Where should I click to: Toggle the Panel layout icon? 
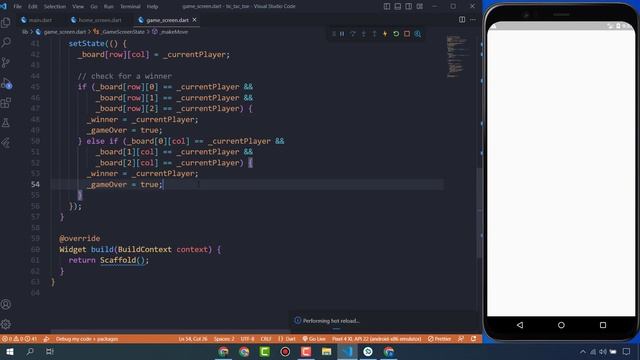pos(398,6)
